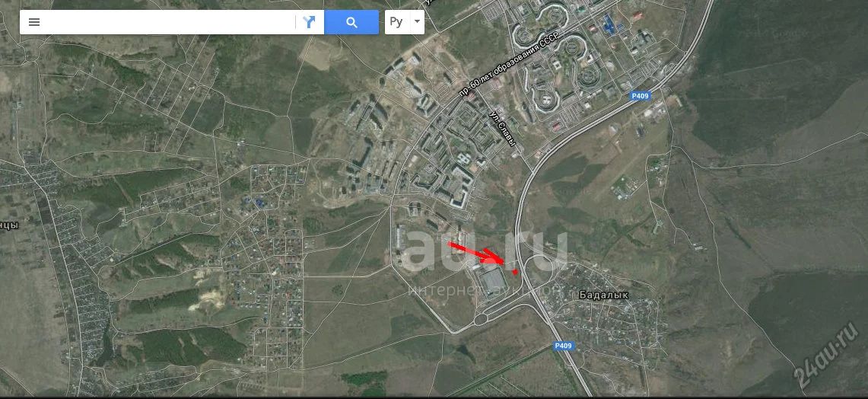The height and width of the screenshot is (399, 868).
Task: Click the red marker dot on map
Action: (515, 272)
